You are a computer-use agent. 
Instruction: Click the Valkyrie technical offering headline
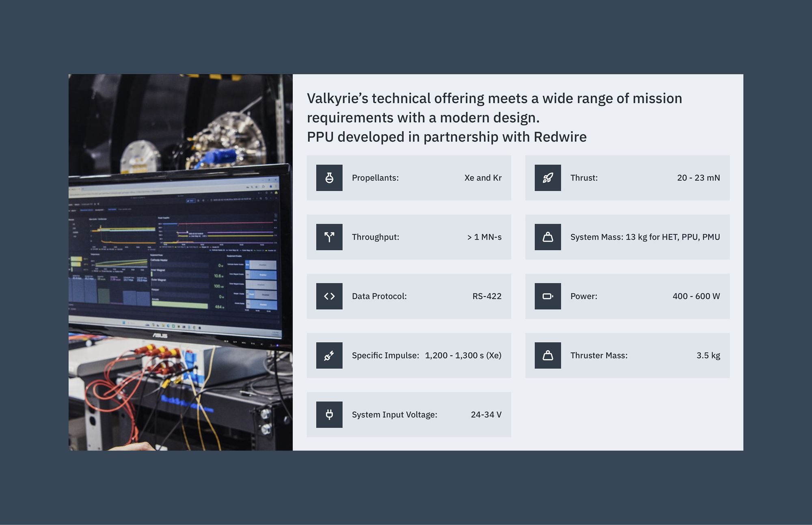click(x=494, y=108)
